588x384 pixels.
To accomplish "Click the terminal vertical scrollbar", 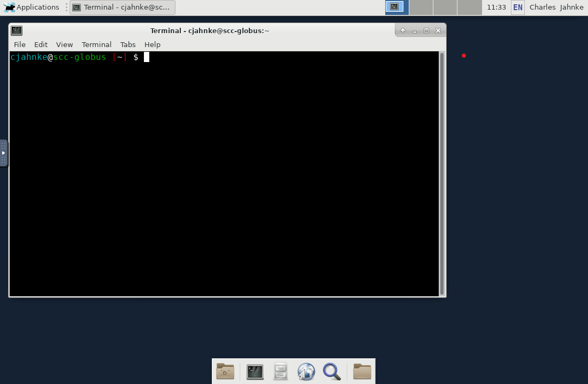I will [x=442, y=174].
